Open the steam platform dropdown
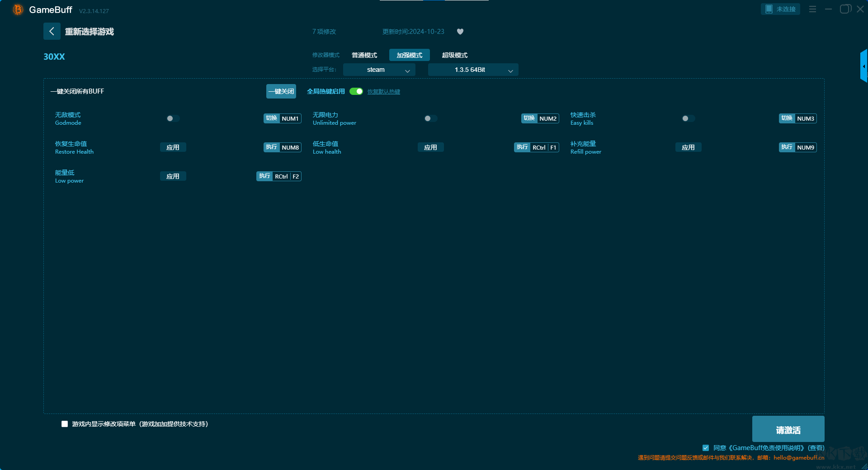The height and width of the screenshot is (470, 868). [x=379, y=70]
